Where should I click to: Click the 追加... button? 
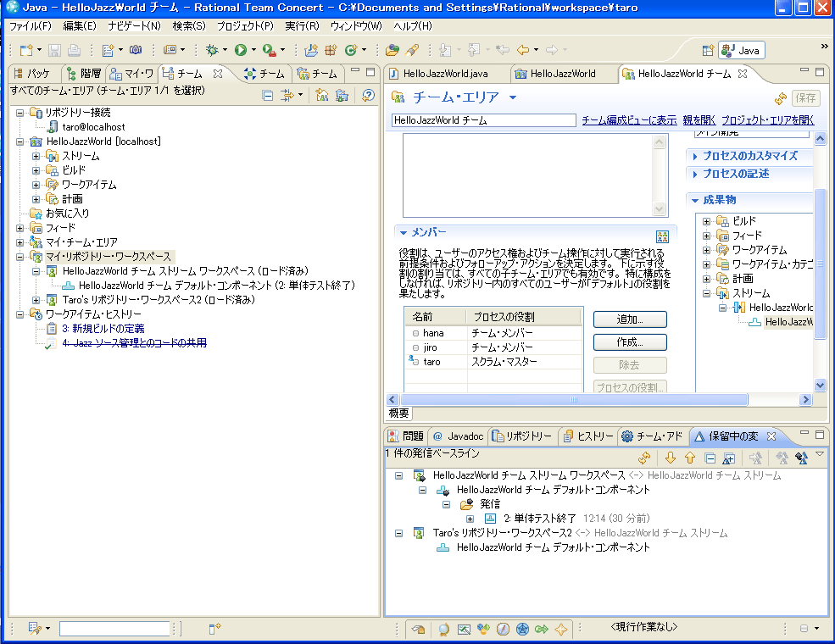click(x=630, y=319)
